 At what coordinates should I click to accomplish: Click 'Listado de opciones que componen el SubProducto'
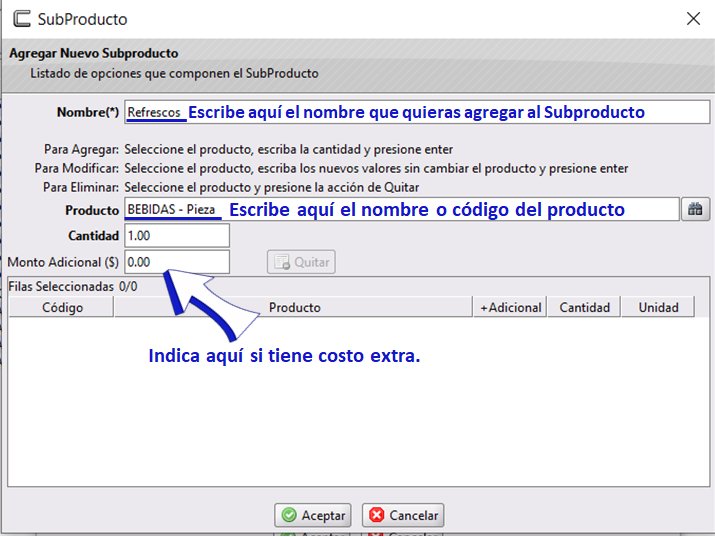pos(174,73)
